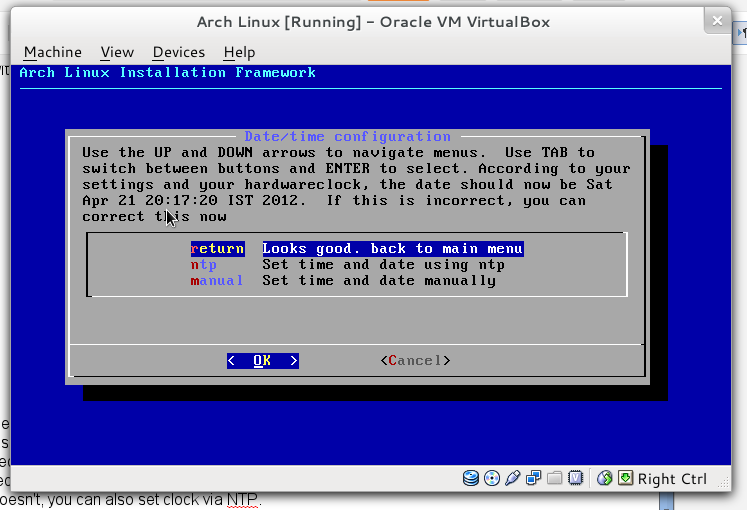Click the 'Date/time configuration' dialog title

pyautogui.click(x=348, y=137)
